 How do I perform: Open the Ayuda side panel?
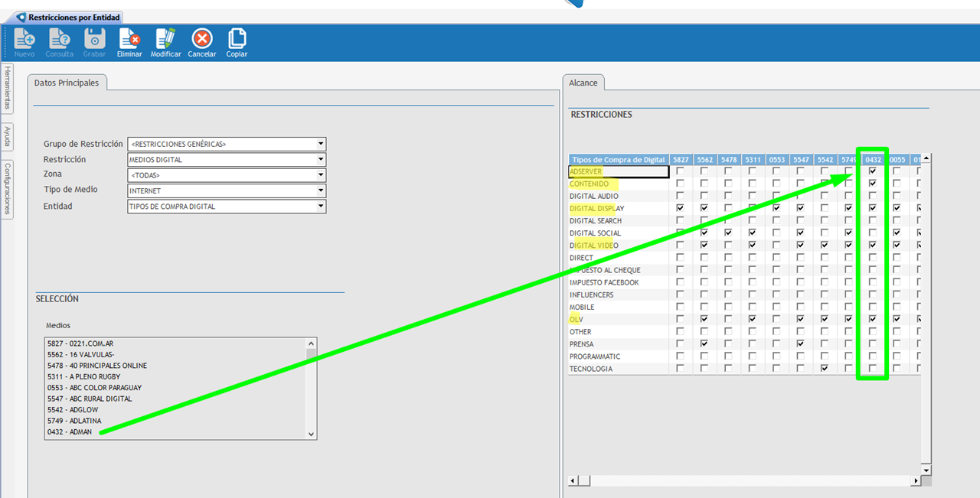pos(8,137)
